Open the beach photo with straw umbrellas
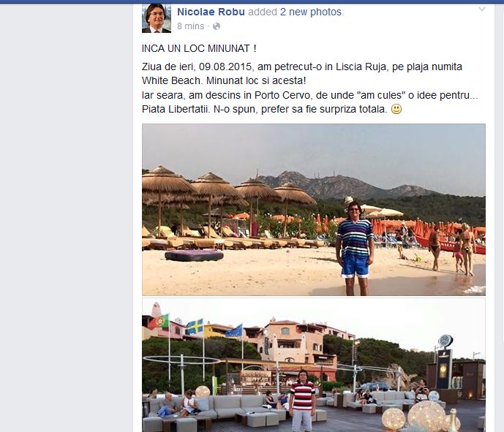504x432 pixels. pos(314,210)
